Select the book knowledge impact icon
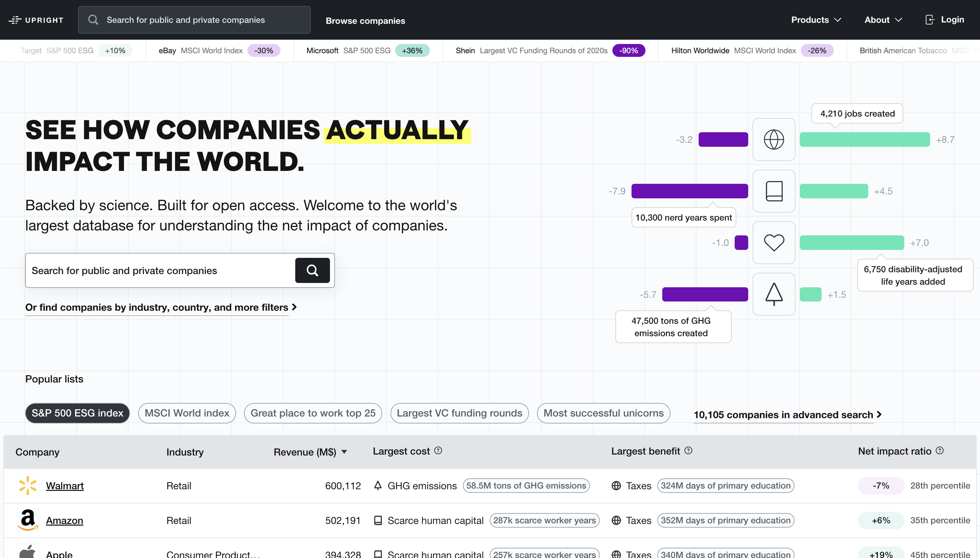The image size is (980, 558). click(773, 191)
